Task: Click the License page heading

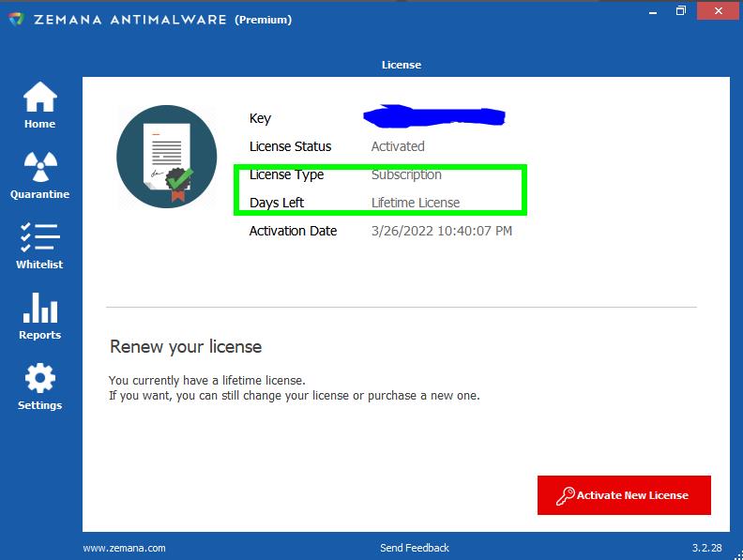Action: click(x=402, y=65)
